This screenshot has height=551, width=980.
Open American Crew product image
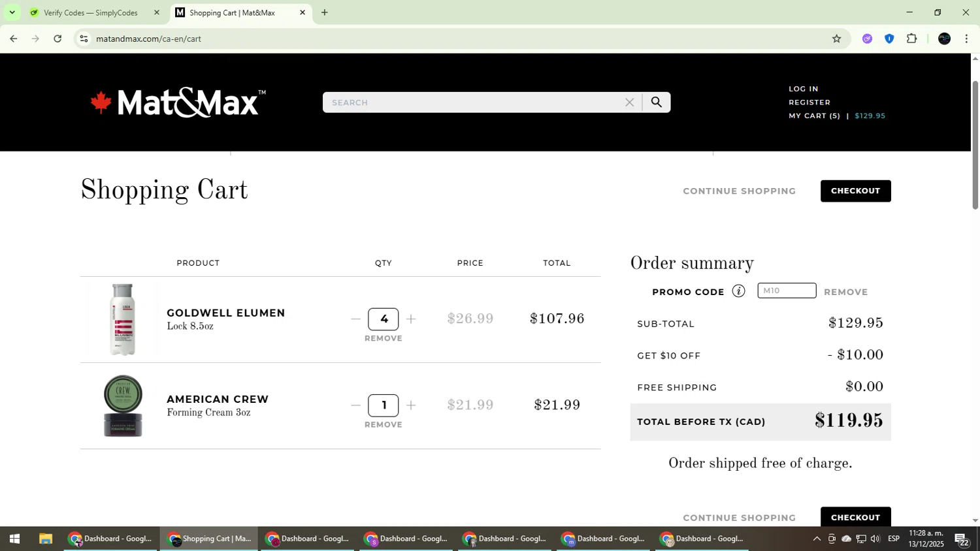pos(123,405)
